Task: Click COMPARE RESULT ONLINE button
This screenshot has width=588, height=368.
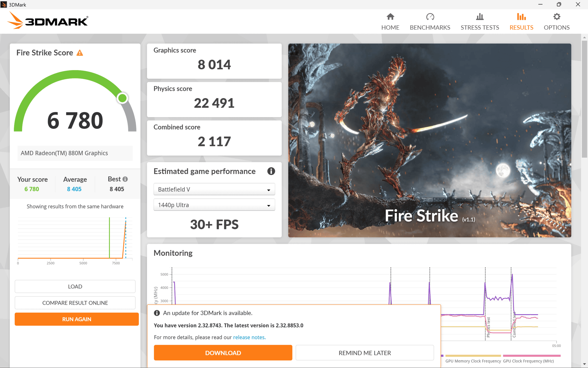Action: click(75, 303)
